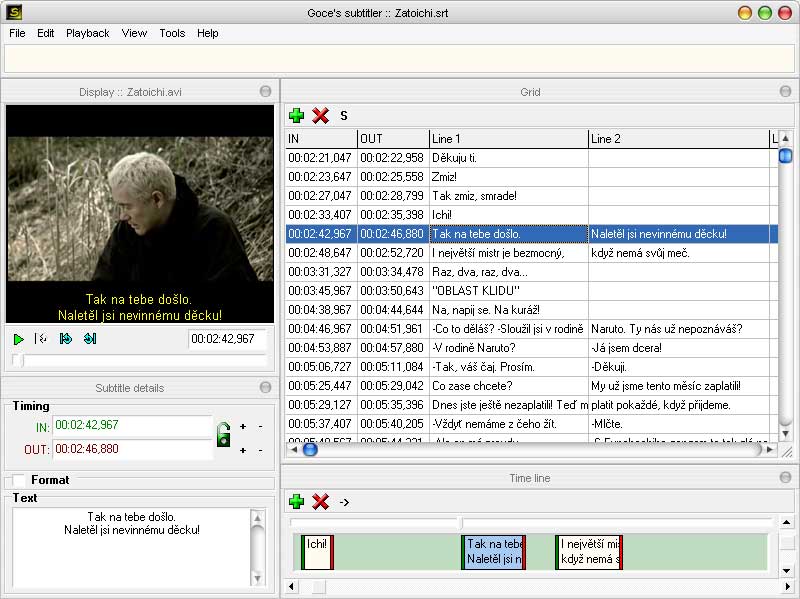Click Grid scrollbar down arrow
Viewport: 800px width, 599px height.
[x=786, y=434]
